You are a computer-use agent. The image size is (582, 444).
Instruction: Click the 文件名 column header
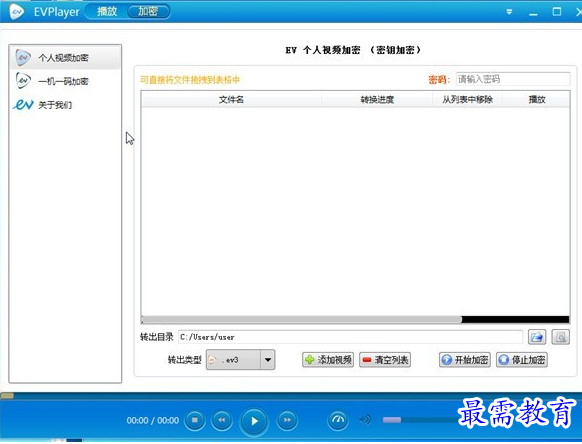pyautogui.click(x=231, y=99)
